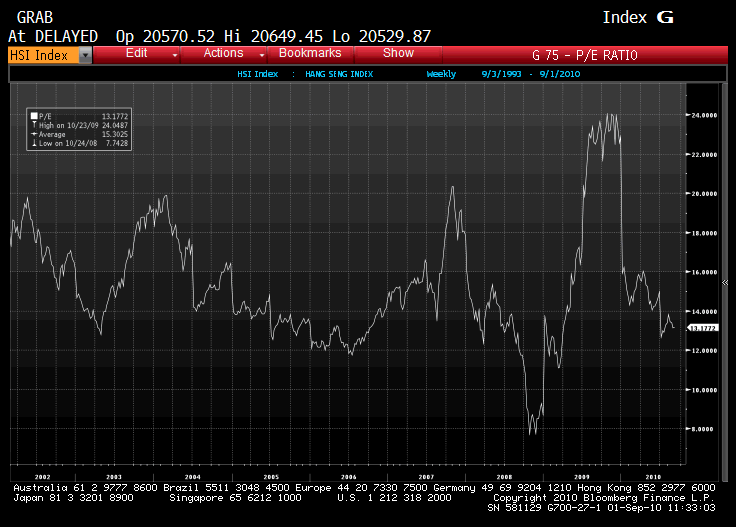Click the Average marker icon in legend
The width and height of the screenshot is (736, 527).
[x=34, y=134]
